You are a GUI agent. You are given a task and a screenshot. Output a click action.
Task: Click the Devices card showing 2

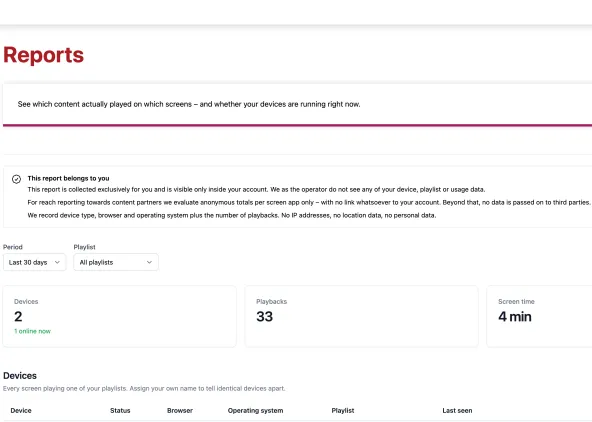click(120, 316)
